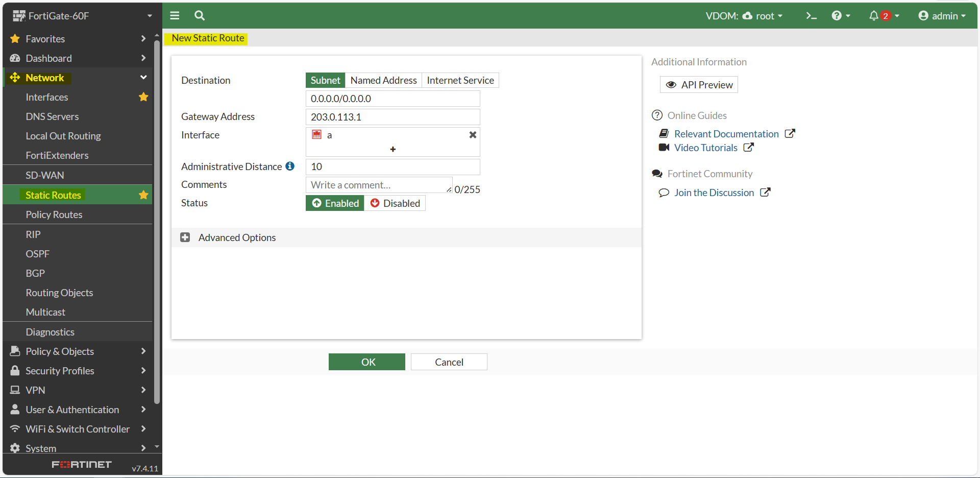Click the red interface icon beside 'a'
This screenshot has width=980, height=478.
[x=317, y=134]
